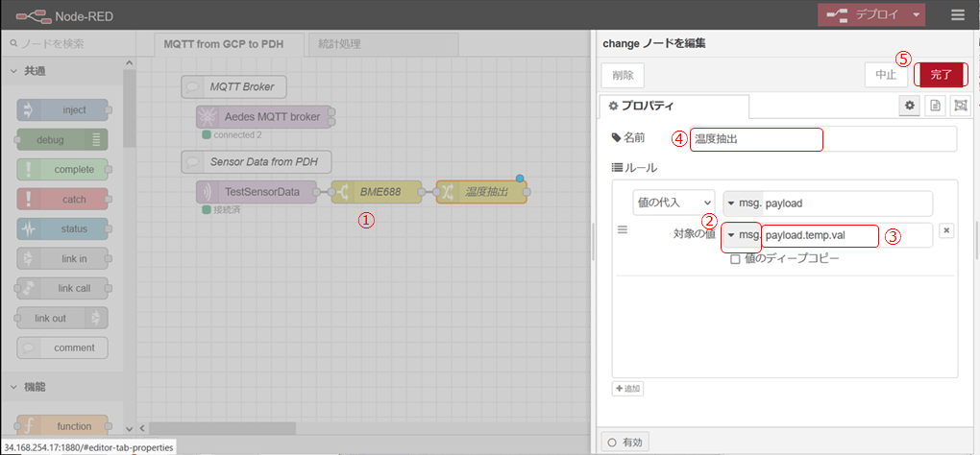Enable the deep copy value checkbox
The height and width of the screenshot is (455, 980).
point(735,259)
